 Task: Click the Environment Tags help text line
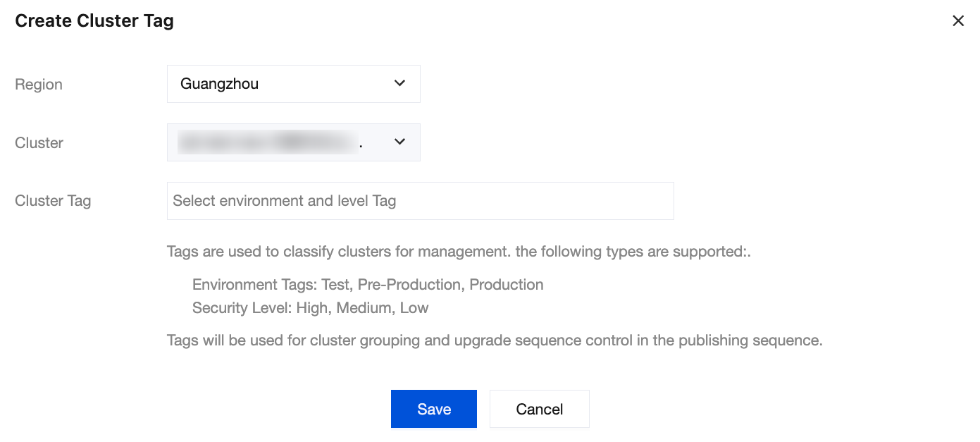367,285
